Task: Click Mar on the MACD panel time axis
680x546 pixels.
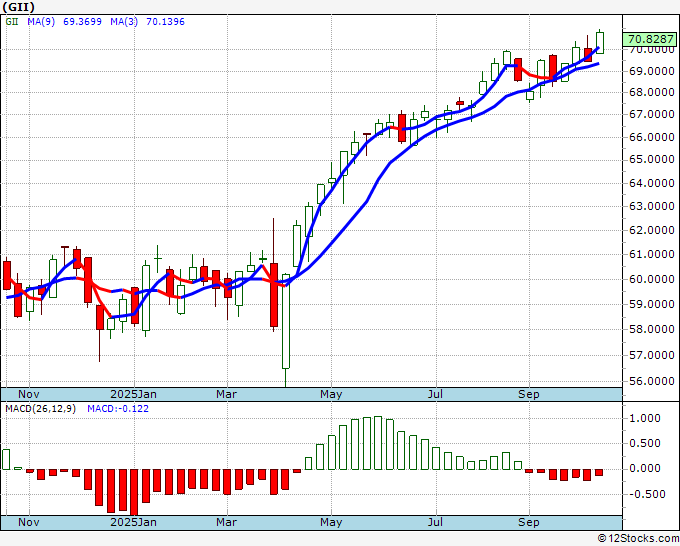Action: (x=226, y=522)
